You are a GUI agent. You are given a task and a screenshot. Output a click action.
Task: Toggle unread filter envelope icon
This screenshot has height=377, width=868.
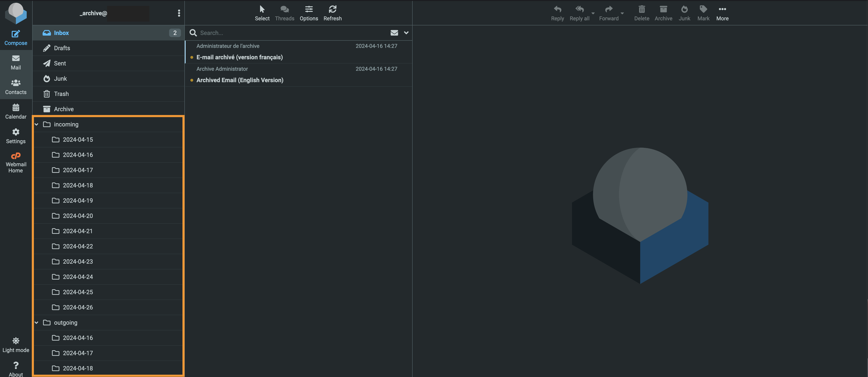[394, 33]
